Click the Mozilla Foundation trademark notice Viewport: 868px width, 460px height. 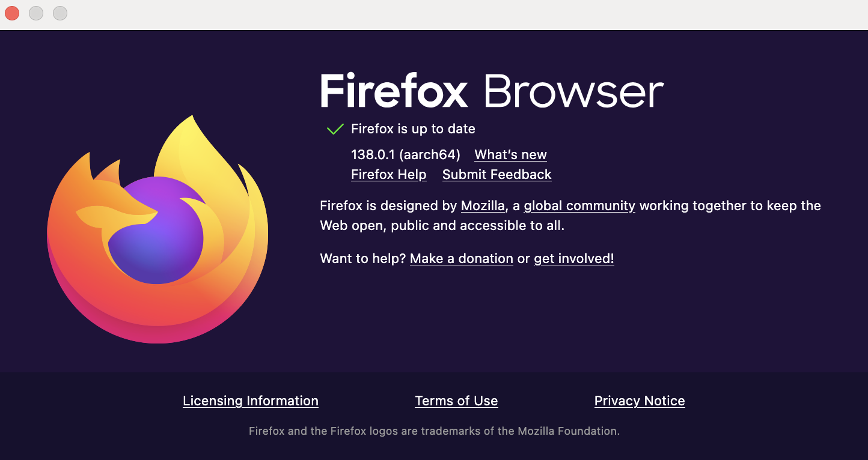tap(434, 431)
